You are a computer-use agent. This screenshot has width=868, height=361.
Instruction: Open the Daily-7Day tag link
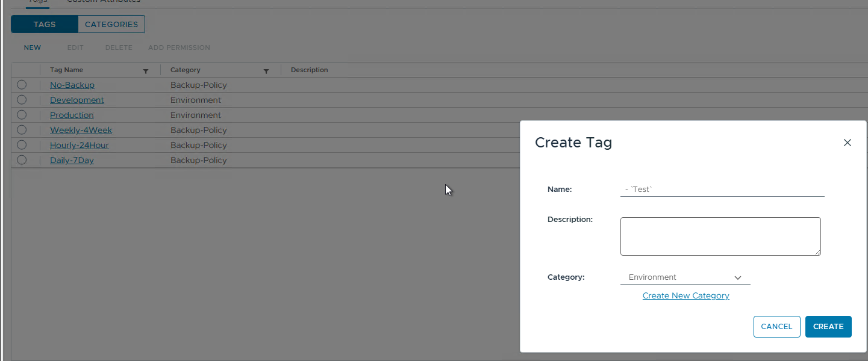(72, 160)
